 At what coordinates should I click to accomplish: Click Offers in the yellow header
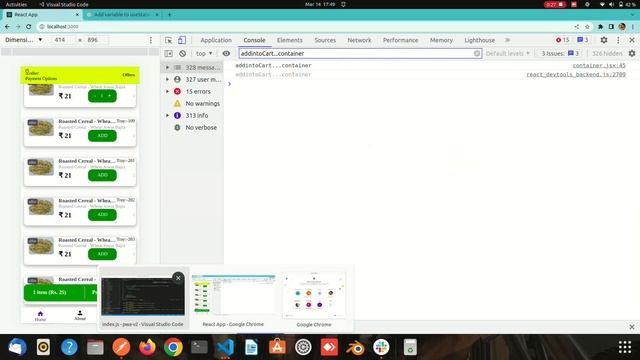click(x=129, y=75)
